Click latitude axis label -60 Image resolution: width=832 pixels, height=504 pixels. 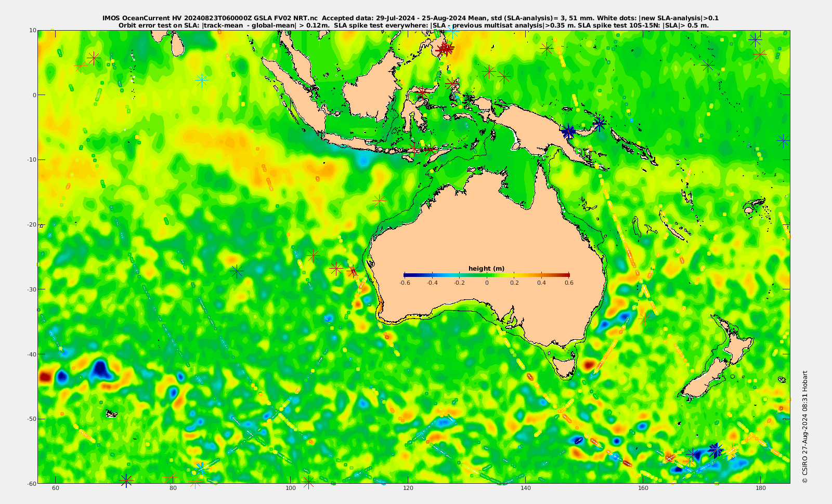pyautogui.click(x=31, y=484)
